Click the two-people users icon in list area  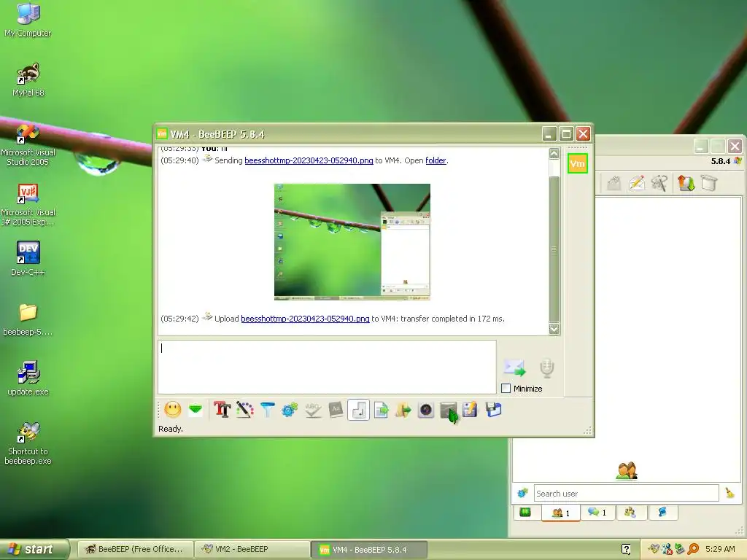627,470
